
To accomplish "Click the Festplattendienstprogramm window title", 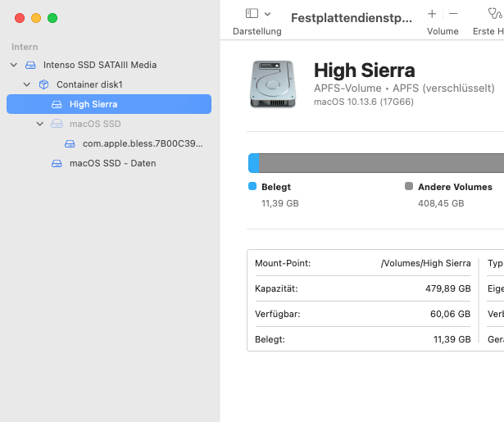I will [352, 18].
